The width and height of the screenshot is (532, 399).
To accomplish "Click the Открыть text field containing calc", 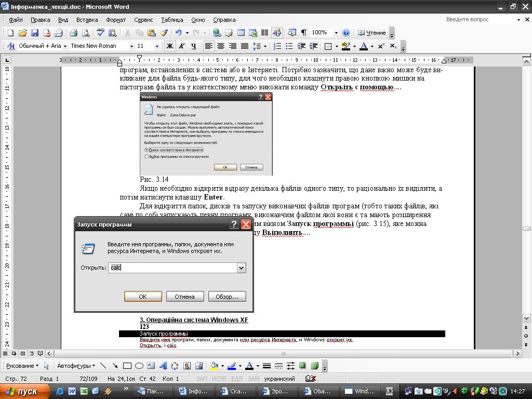I will coord(172,268).
